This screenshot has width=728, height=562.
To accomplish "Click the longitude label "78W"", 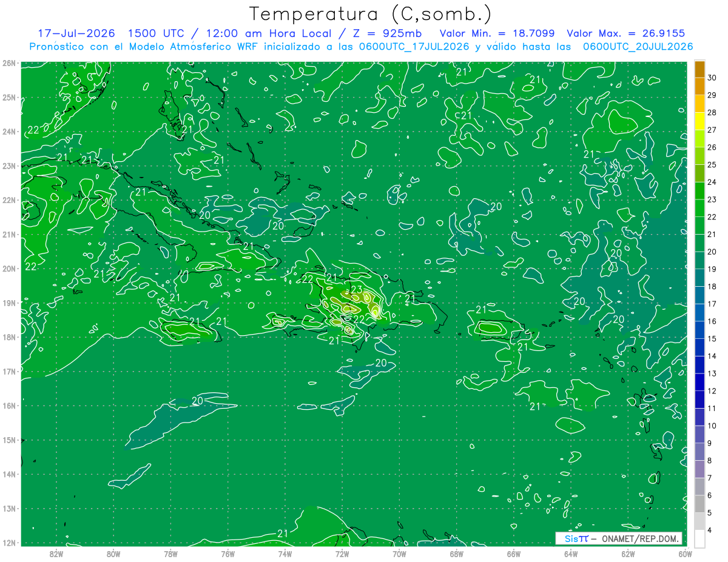I will 170,554.
